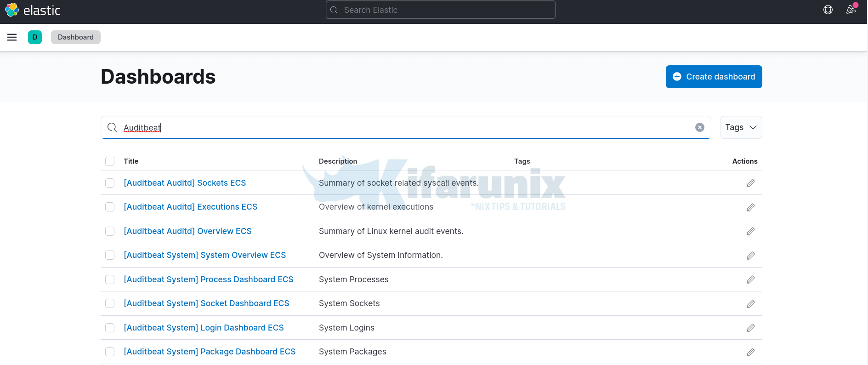Click the Tags column header
The height and width of the screenshot is (365, 868).
click(x=522, y=161)
